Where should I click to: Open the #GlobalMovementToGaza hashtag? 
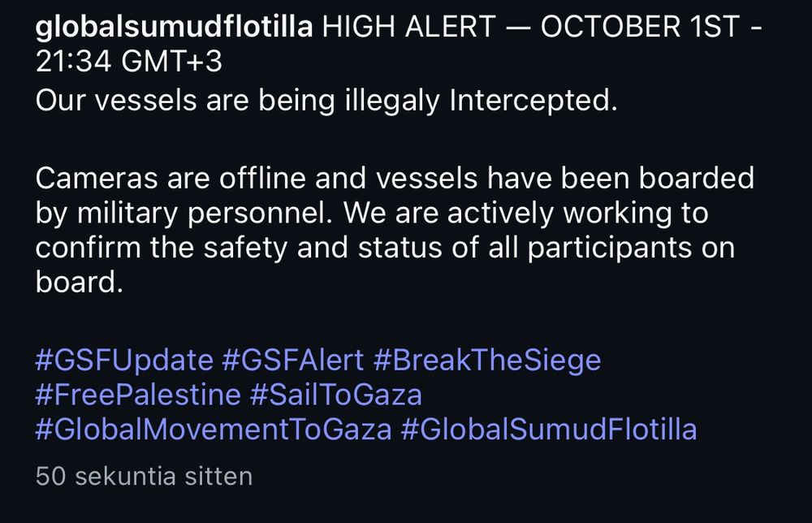[213, 430]
